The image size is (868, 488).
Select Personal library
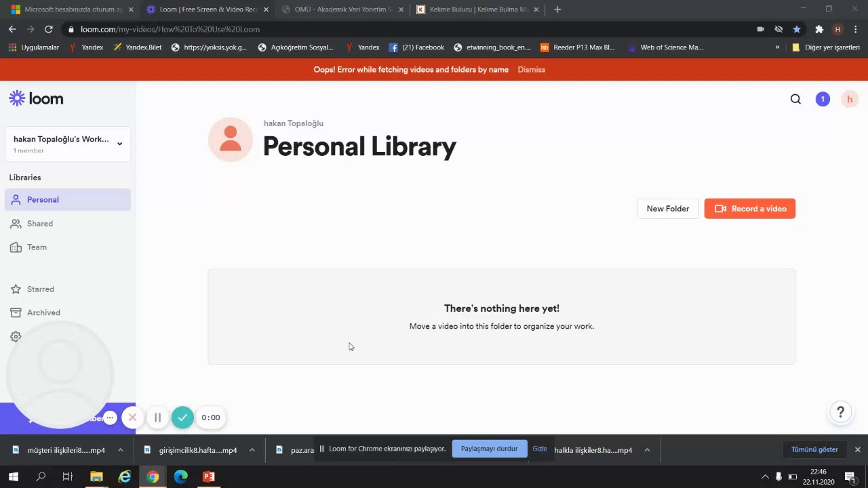(x=68, y=199)
